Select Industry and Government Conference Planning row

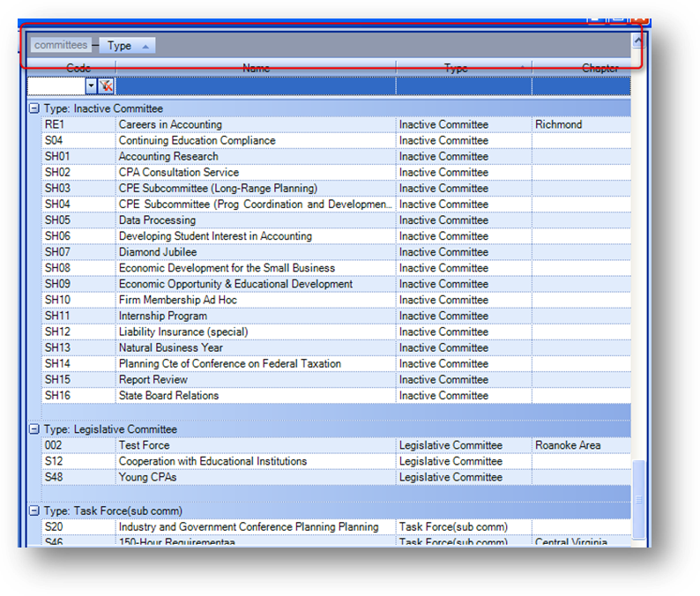pos(337,526)
